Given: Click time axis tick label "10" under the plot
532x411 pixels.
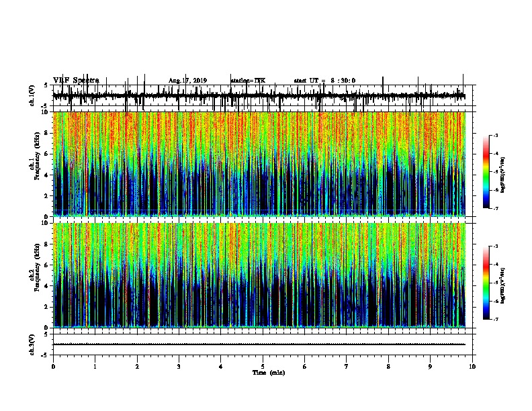Looking at the screenshot, I should coord(472,367).
